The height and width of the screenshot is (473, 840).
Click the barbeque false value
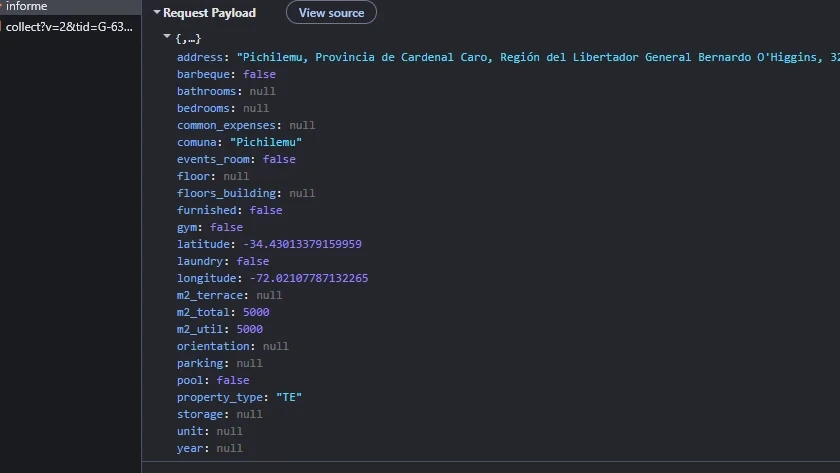click(259, 74)
